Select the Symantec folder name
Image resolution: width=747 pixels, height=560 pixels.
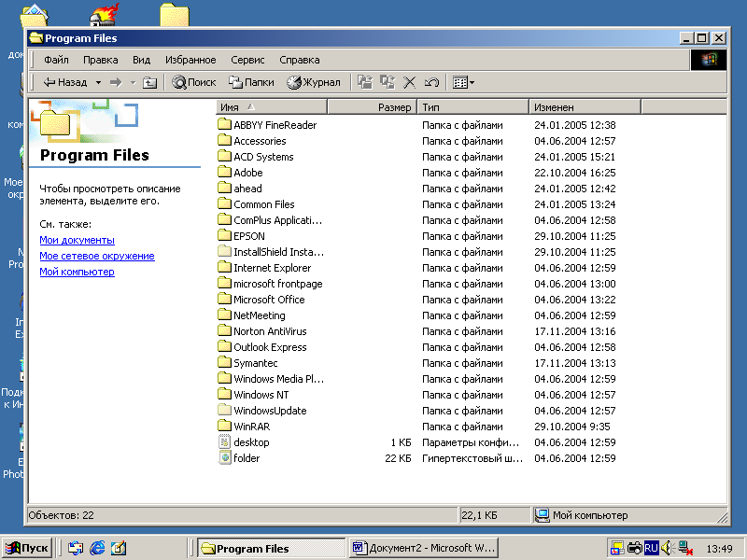click(255, 363)
